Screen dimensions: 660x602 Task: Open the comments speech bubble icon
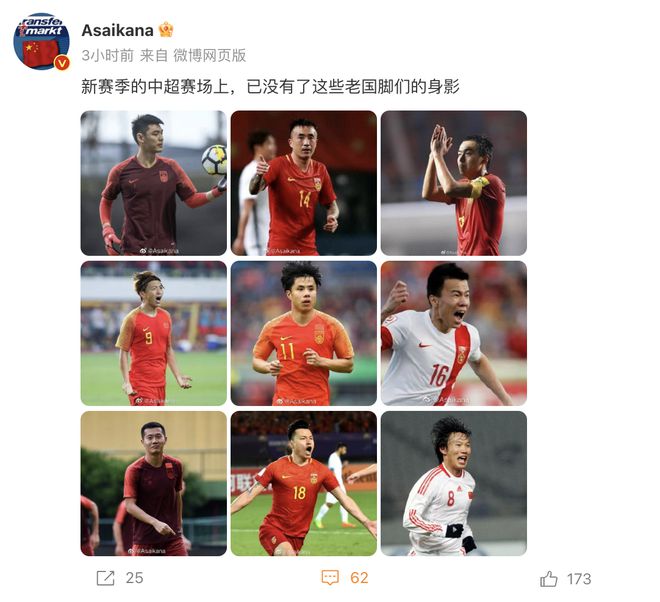coord(330,578)
